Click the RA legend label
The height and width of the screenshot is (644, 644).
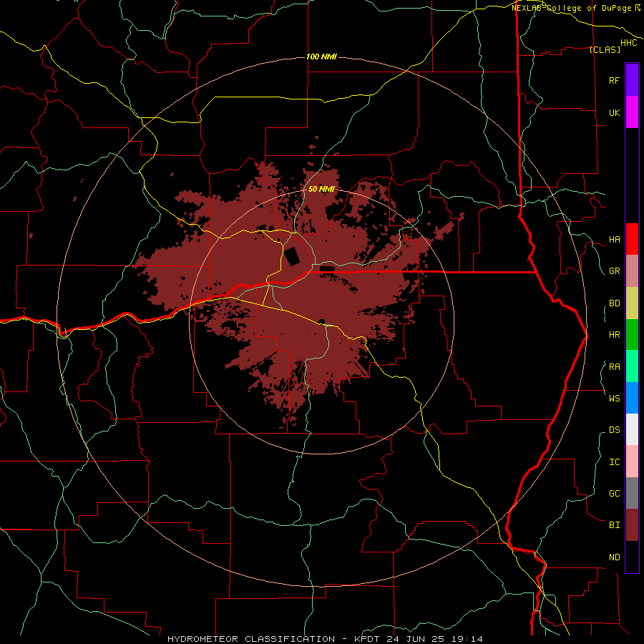[x=614, y=367]
